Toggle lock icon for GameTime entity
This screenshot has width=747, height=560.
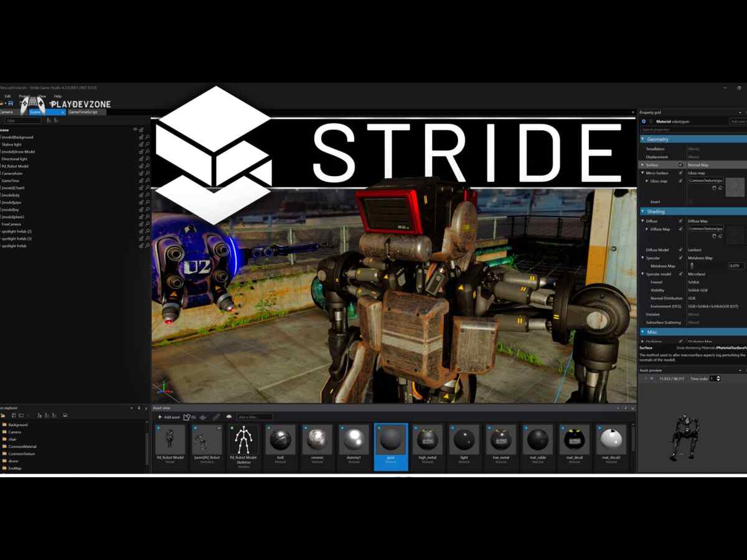tap(141, 180)
